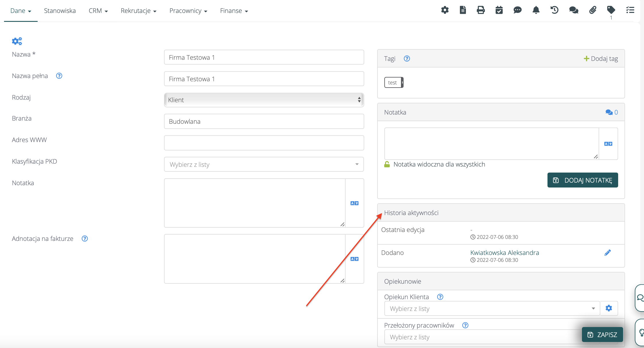Expand the Klasyfikacja PKD dropdown list
The width and height of the screenshot is (644, 348).
[264, 165]
